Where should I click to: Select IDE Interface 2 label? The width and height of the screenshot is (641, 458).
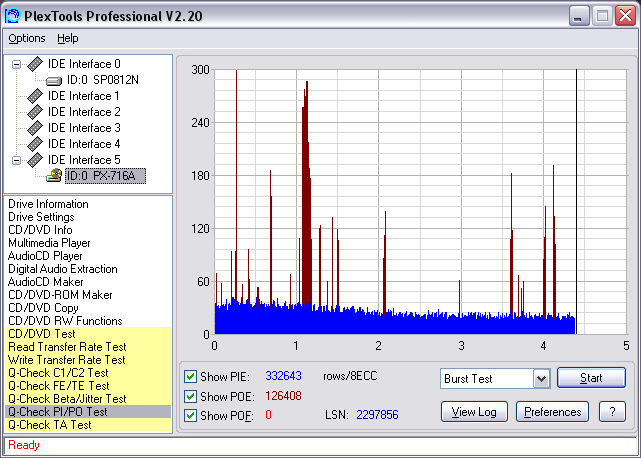click(x=84, y=112)
